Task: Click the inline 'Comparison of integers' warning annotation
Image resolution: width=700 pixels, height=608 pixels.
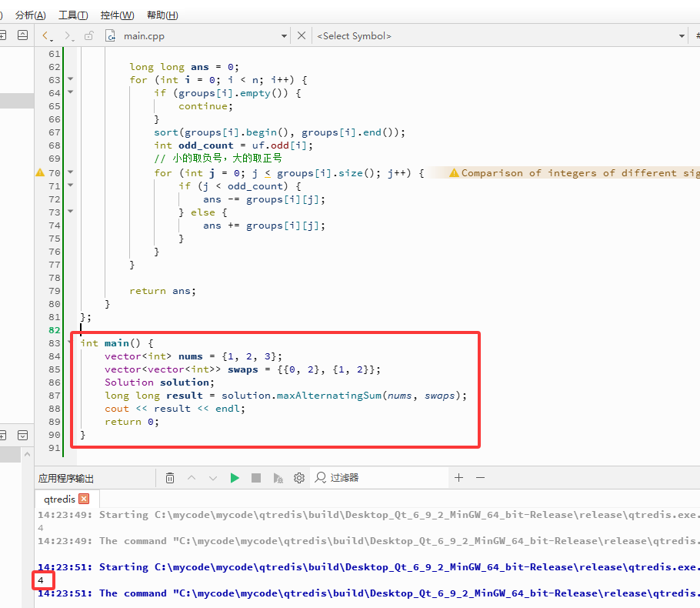Action: tap(574, 173)
